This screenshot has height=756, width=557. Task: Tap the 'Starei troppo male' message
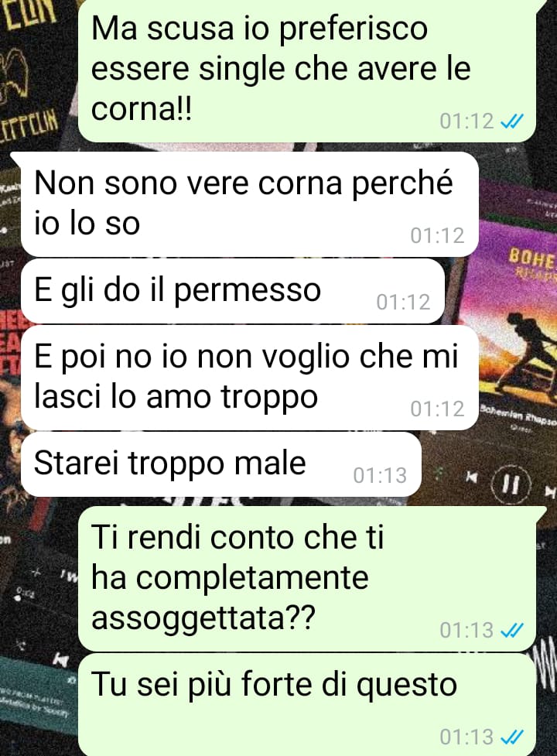(221, 464)
